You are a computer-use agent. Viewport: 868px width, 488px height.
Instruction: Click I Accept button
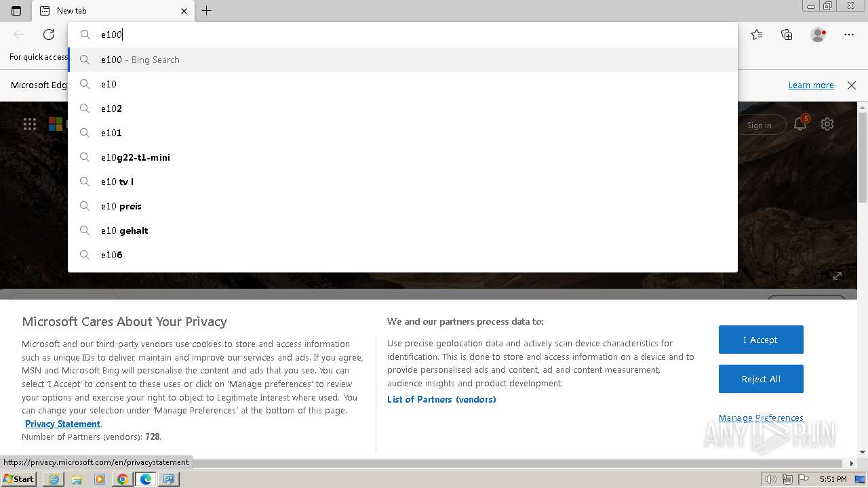[761, 340]
